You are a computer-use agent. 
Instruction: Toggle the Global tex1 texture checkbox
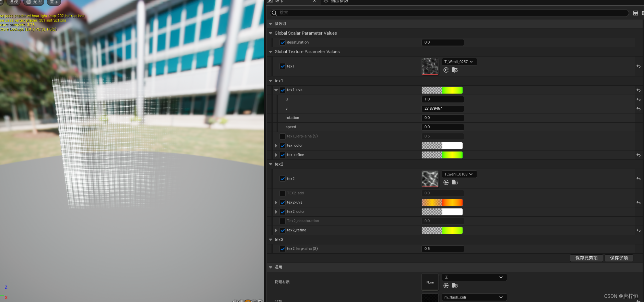283,66
